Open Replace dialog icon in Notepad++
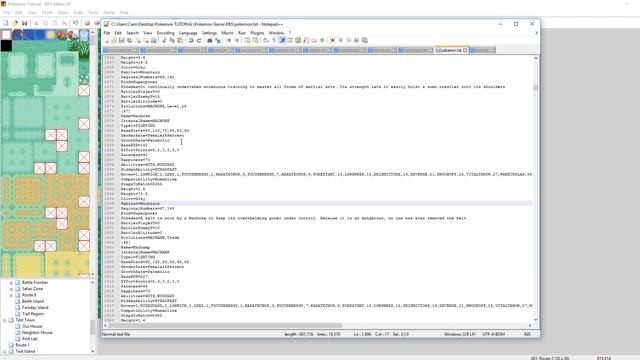 (x=218, y=40)
